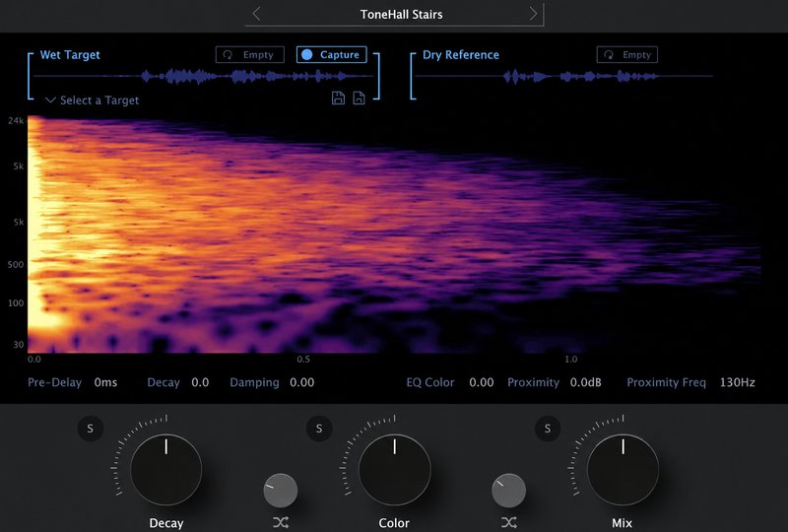Click the Pre-Delay label

pyautogui.click(x=55, y=382)
